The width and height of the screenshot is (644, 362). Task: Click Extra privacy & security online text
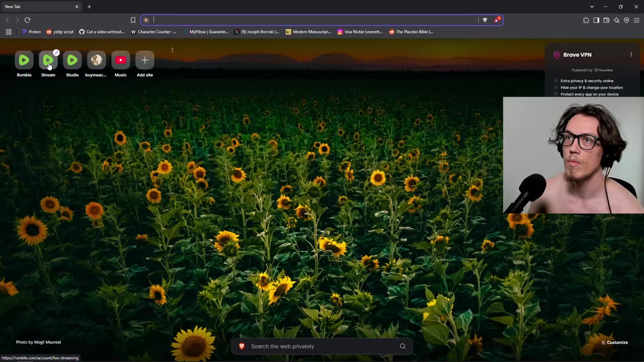pos(587,80)
